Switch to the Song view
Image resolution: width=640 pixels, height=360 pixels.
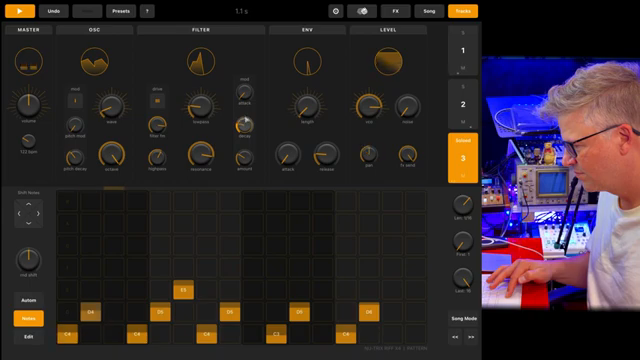[x=429, y=11]
